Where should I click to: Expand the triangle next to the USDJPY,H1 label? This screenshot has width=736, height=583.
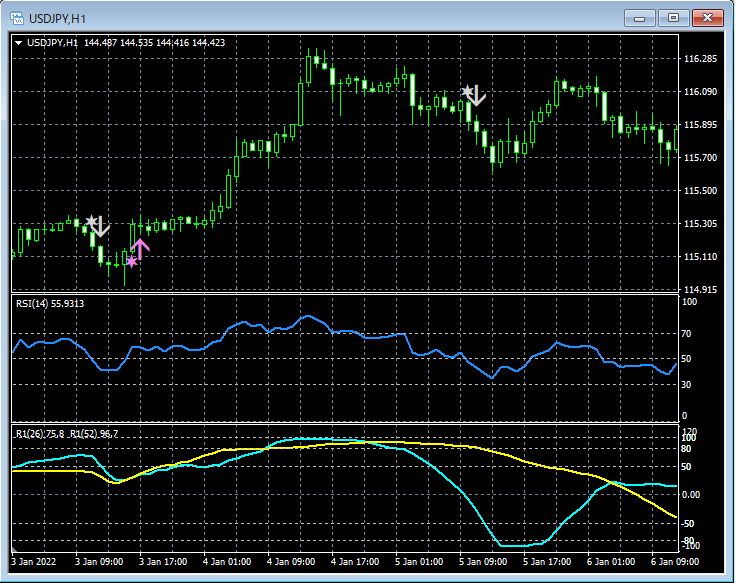click(18, 43)
